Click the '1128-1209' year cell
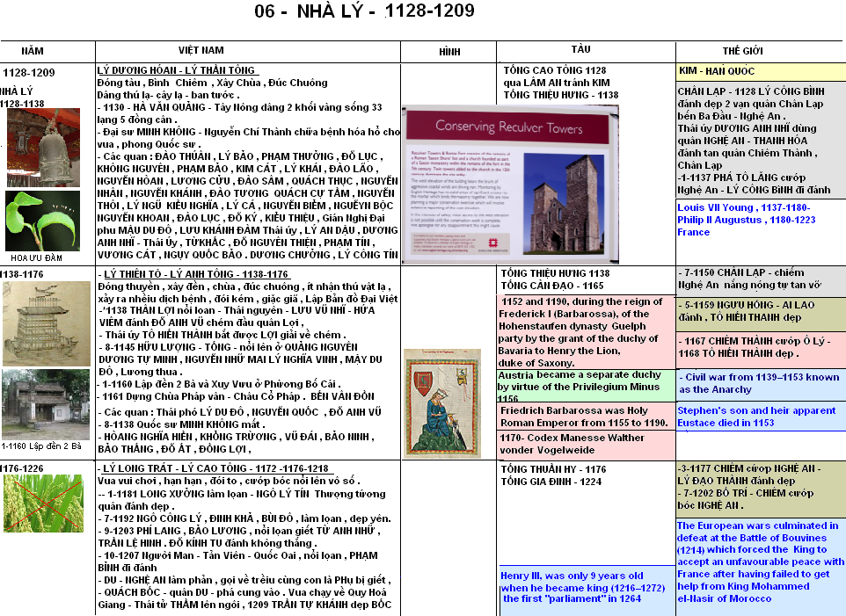 (29, 73)
